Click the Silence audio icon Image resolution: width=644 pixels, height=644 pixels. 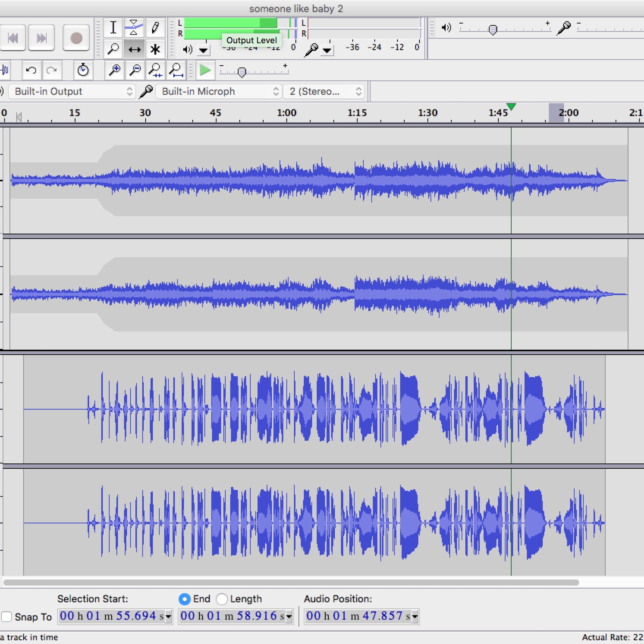coord(5,70)
